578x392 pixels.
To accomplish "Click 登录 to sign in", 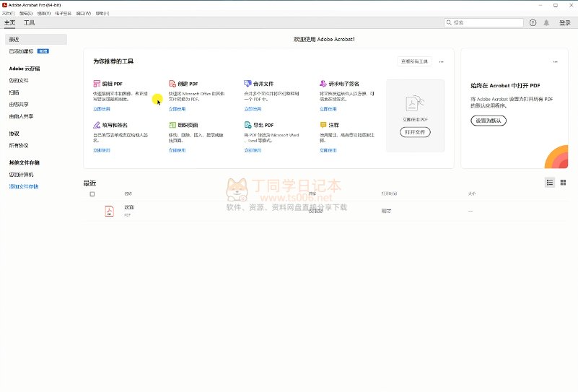I will [x=565, y=23].
